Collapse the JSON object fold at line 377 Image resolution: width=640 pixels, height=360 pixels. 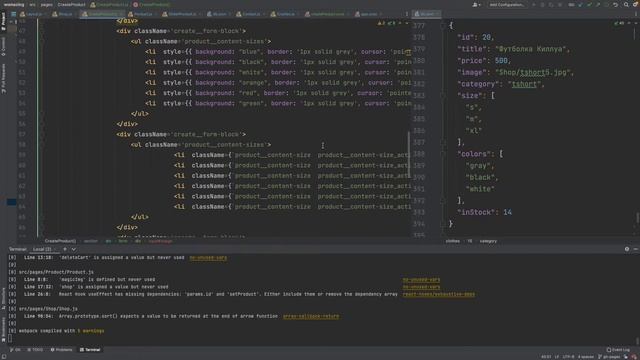coord(443,25)
